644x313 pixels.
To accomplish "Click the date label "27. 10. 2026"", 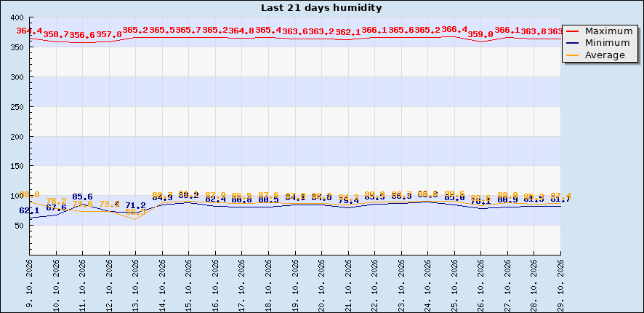I will click(x=507, y=284).
